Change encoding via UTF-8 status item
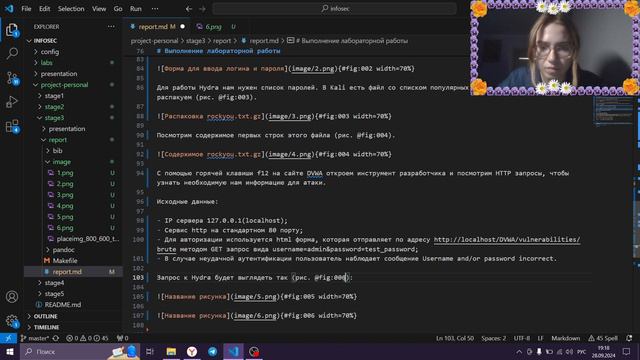Image resolution: width=640 pixels, height=360 pixels. tap(522, 338)
